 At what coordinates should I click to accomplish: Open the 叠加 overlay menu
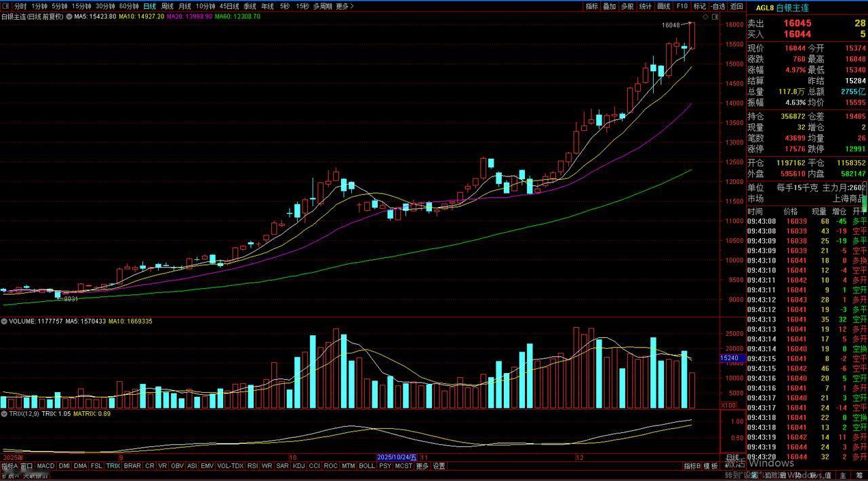[x=610, y=6]
